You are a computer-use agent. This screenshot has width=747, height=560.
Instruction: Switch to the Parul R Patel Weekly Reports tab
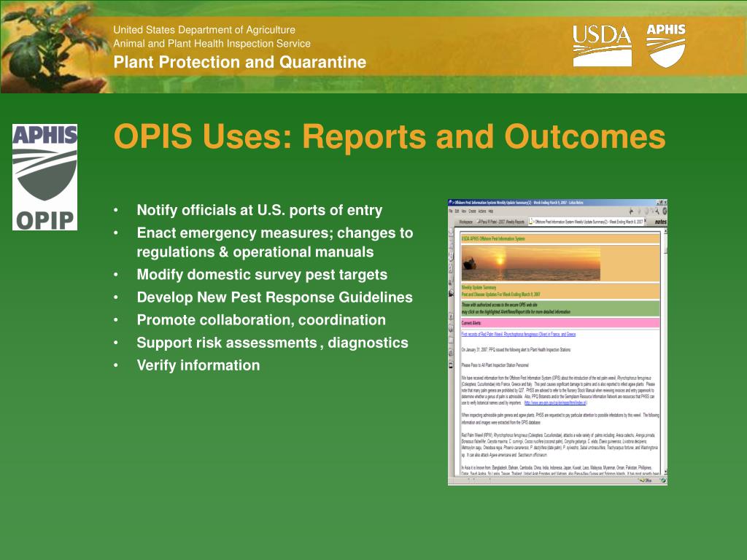coord(501,222)
